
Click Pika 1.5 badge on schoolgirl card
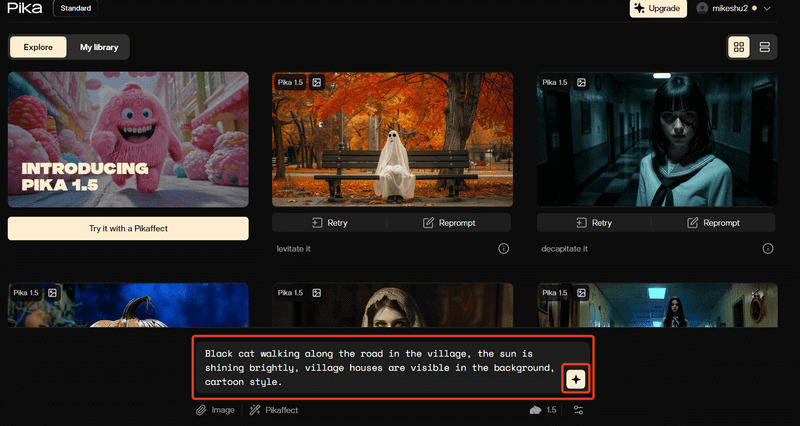(x=555, y=82)
